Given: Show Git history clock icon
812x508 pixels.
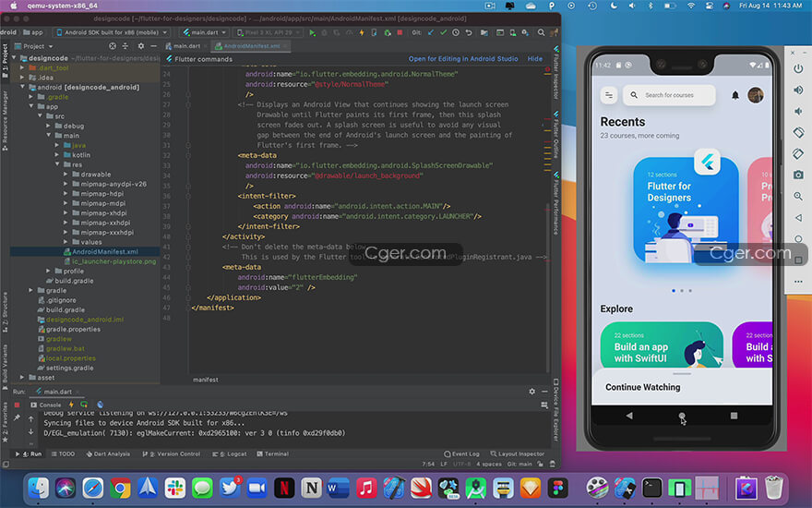Looking at the screenshot, I should [x=456, y=32].
